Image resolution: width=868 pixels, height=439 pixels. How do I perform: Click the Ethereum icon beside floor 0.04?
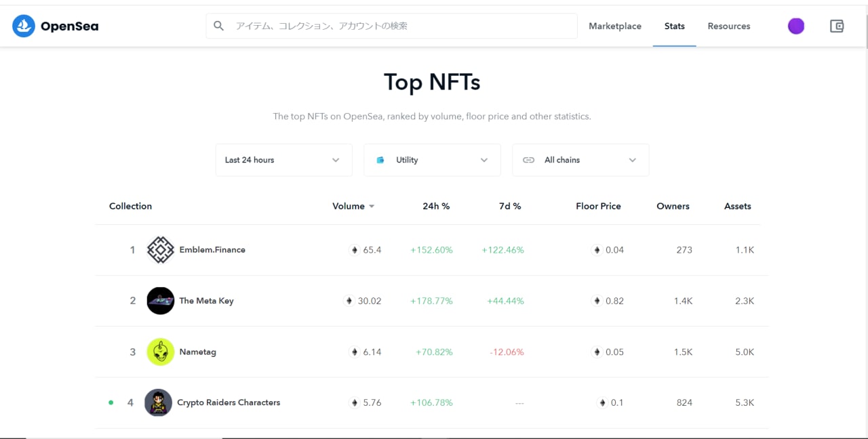(x=597, y=250)
